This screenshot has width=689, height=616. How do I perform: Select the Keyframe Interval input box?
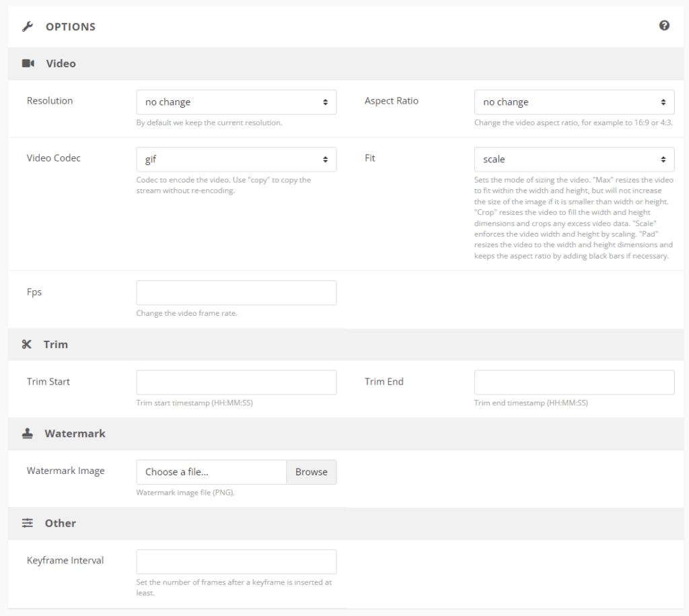point(236,561)
